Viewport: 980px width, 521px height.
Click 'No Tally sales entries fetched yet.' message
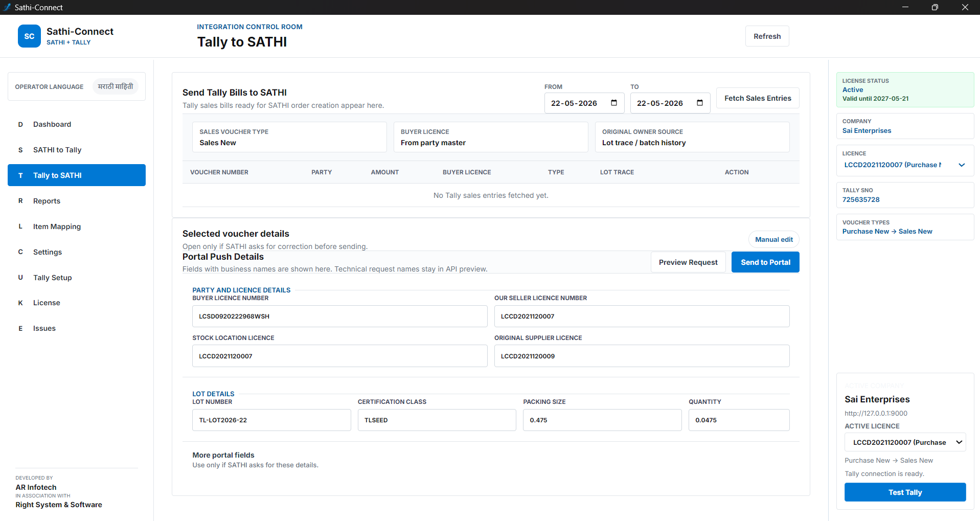(x=491, y=195)
